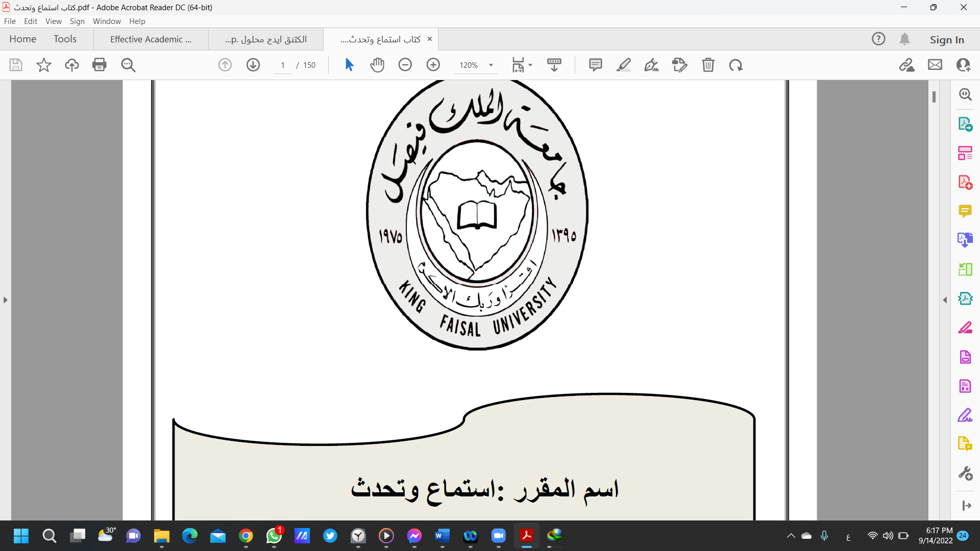Expand the left navigation pane

pyautogui.click(x=5, y=300)
